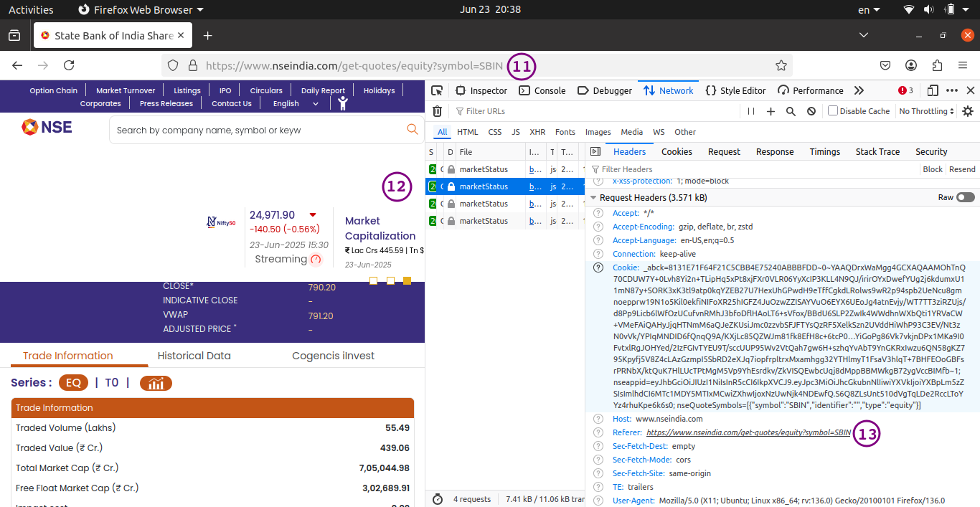Toggle the Raw request headers switch
980x507 pixels.
[x=965, y=197]
